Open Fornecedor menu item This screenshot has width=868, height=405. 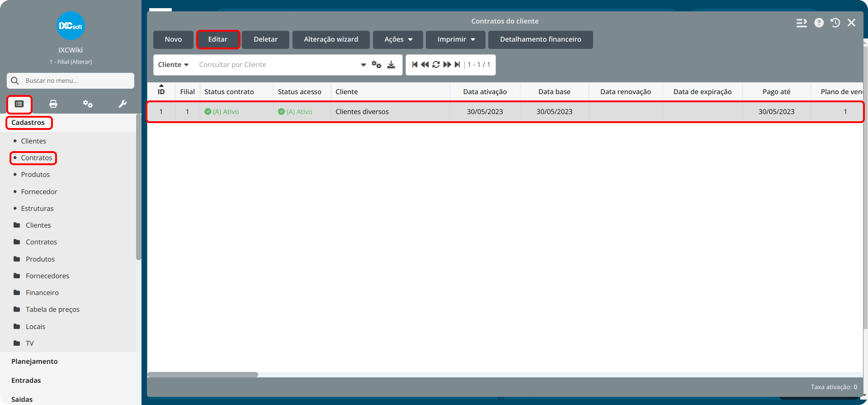39,192
